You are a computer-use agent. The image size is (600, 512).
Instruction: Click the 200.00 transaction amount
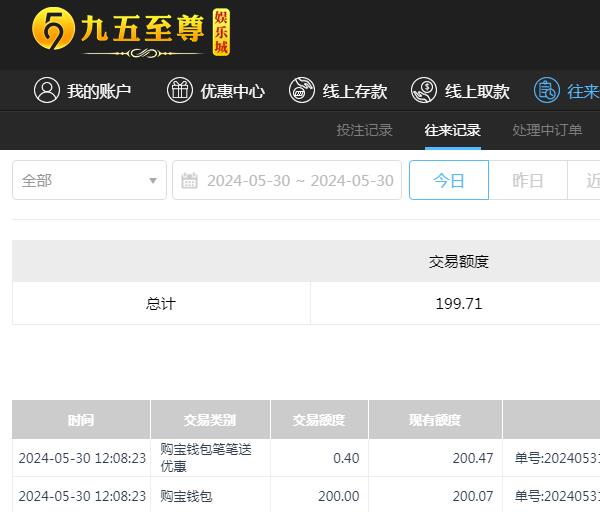click(339, 496)
